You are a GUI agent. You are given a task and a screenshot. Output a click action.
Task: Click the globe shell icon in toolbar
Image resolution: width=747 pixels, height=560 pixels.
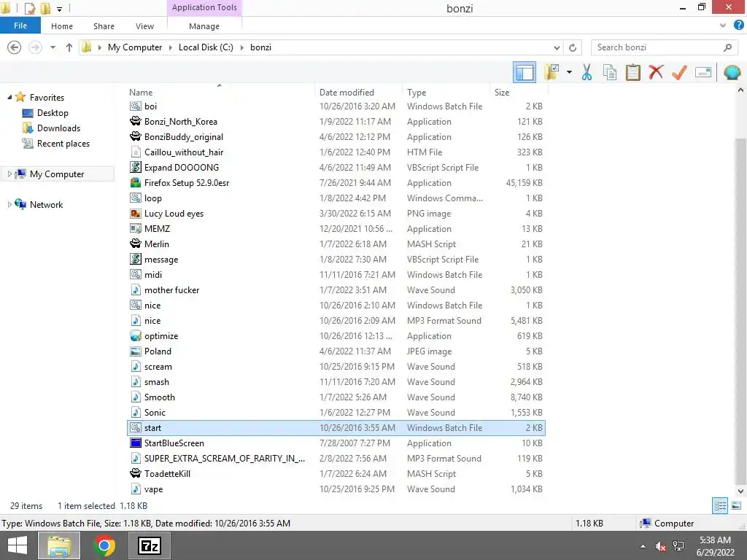(732, 72)
